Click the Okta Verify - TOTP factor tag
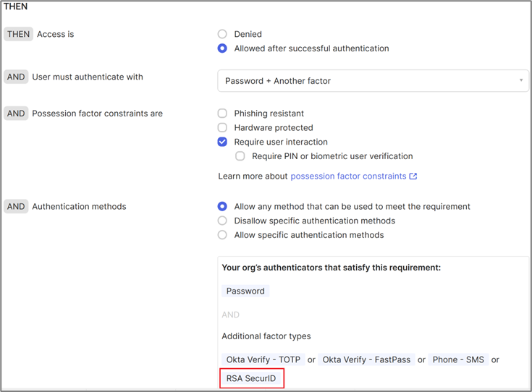Viewport: 532px width, 392px height. (x=263, y=359)
